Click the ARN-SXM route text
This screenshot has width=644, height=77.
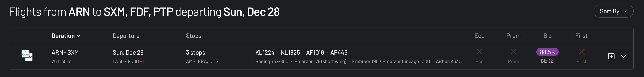(65, 53)
